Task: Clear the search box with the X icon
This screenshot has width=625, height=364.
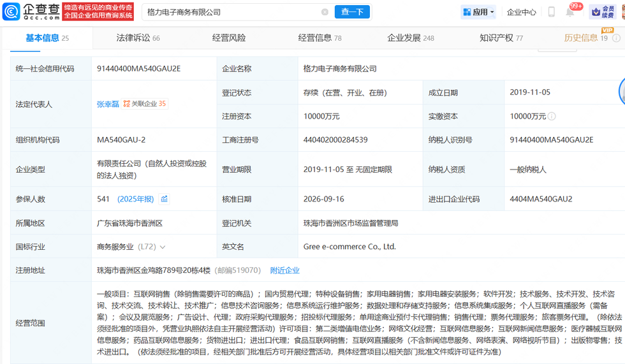Action: click(325, 12)
